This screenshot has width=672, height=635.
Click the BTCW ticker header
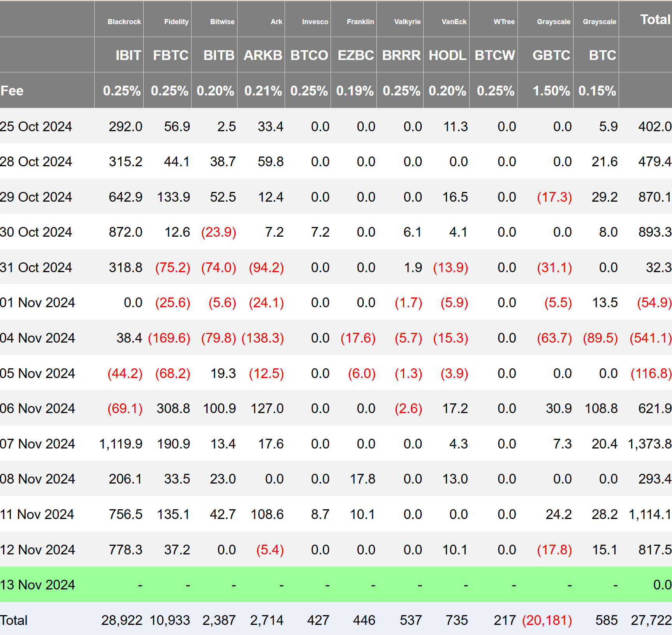point(495,55)
